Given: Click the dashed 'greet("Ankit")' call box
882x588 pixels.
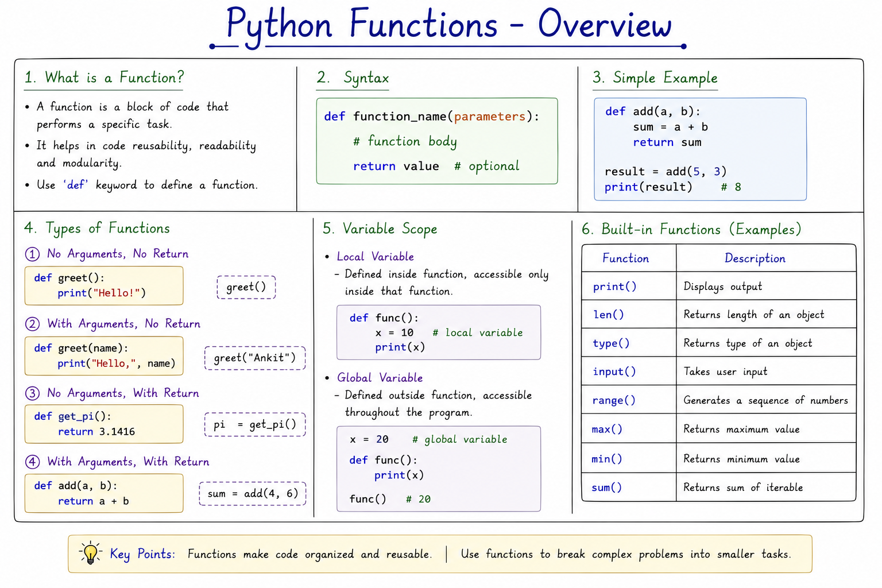Looking at the screenshot, I should tap(255, 358).
